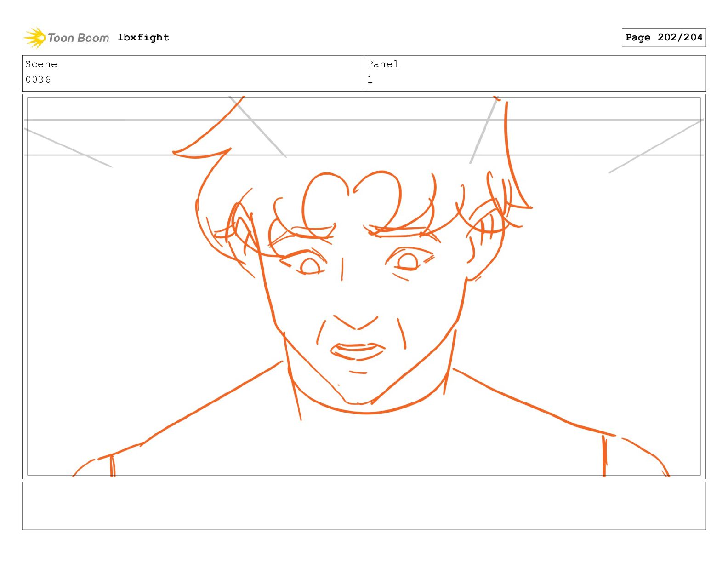Select the Panel header label

383,64
